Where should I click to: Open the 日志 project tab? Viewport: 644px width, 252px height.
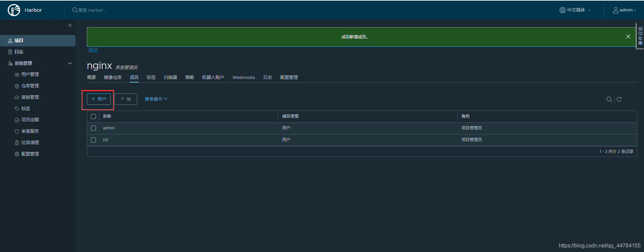pos(268,78)
